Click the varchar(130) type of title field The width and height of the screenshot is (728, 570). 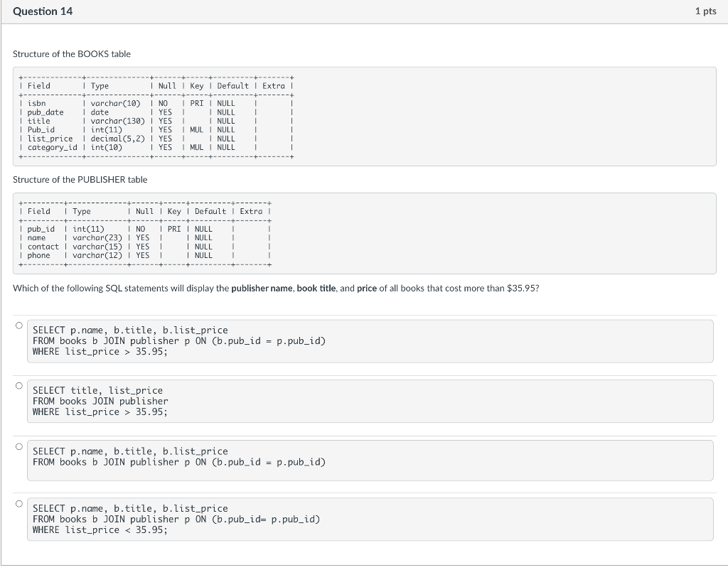tap(117, 121)
